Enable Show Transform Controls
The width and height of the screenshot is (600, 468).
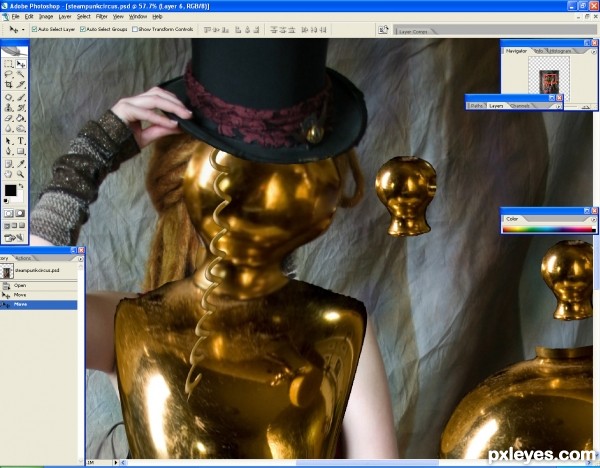[x=135, y=29]
